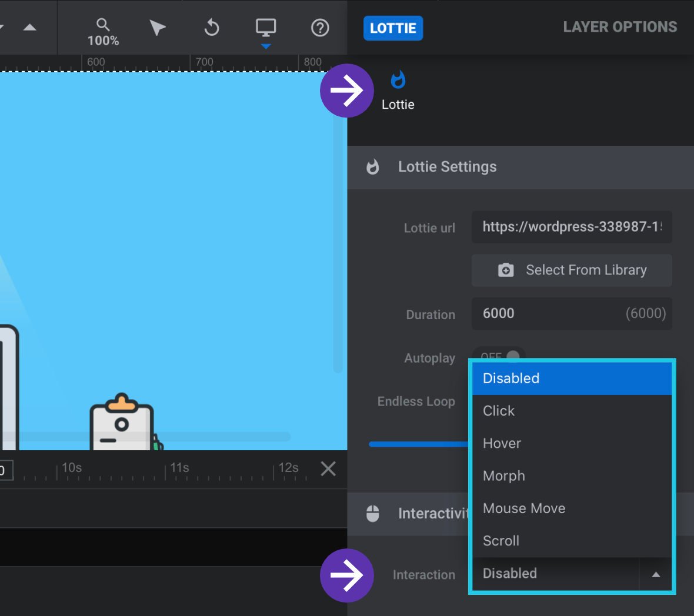The image size is (694, 616).
Task: Click the undo history icon
Action: (212, 28)
